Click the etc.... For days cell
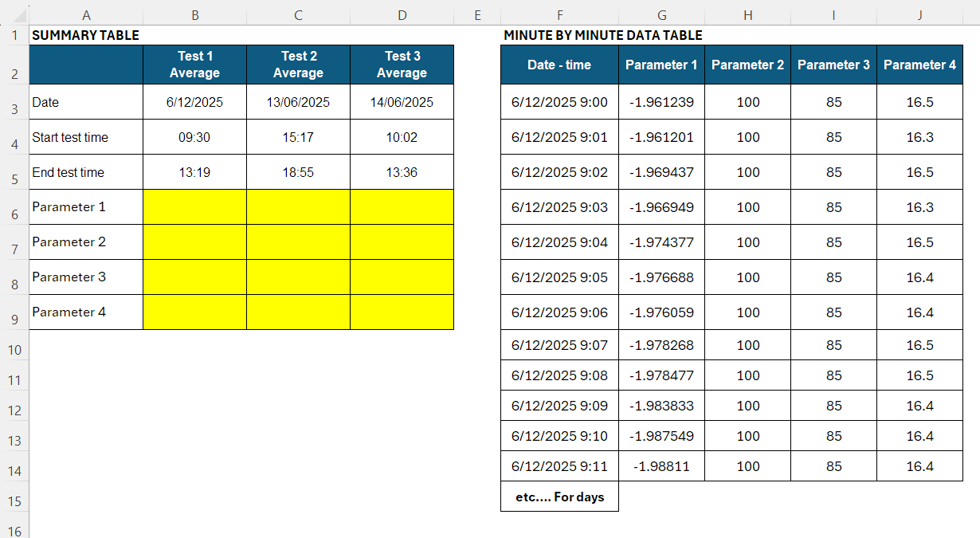980x538 pixels. [559, 496]
